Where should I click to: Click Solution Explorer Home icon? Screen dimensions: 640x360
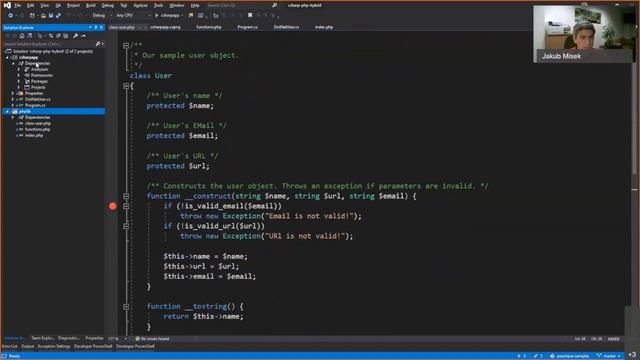pos(22,36)
